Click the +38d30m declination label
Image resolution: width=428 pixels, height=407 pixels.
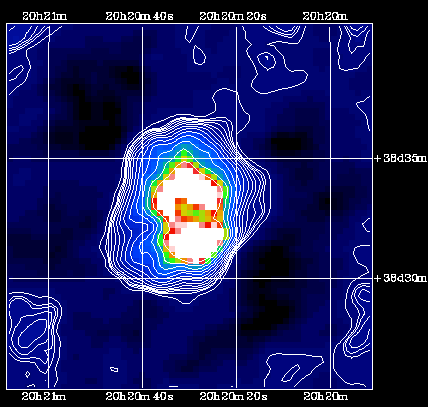point(400,278)
